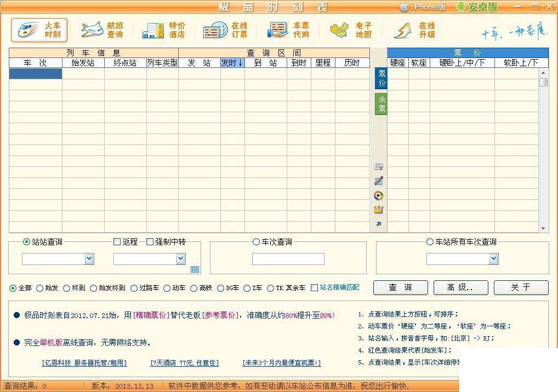Screen dimensions: 558x392
Task: Switch to the blue 票价 side tab
Action: (382, 78)
